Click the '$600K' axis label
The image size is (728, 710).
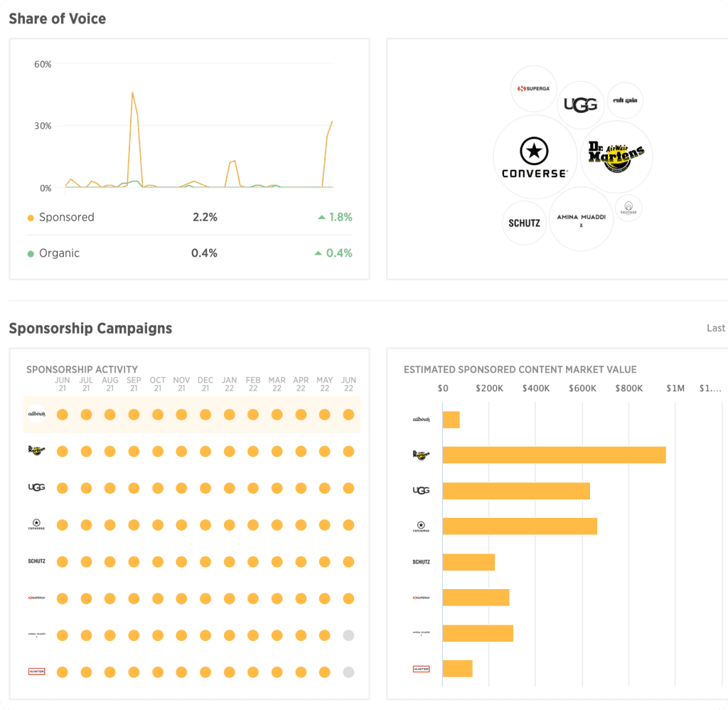pyautogui.click(x=582, y=388)
